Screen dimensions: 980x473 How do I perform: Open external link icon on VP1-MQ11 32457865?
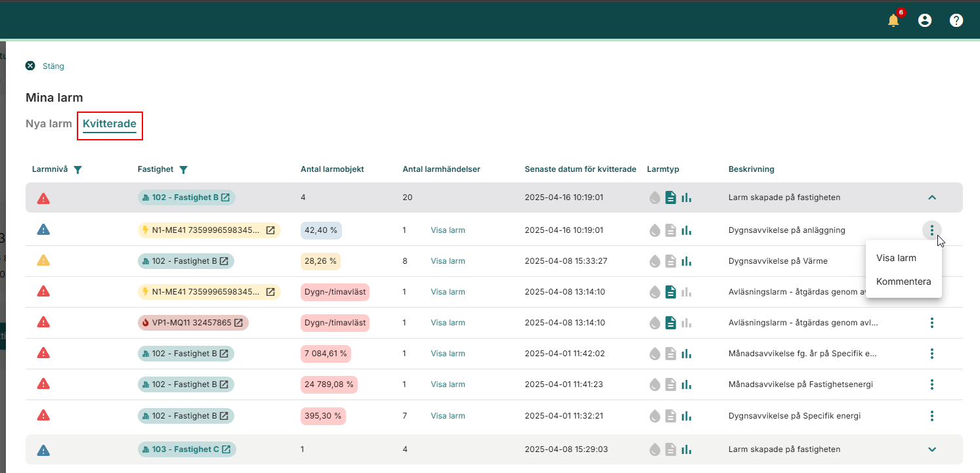point(238,323)
